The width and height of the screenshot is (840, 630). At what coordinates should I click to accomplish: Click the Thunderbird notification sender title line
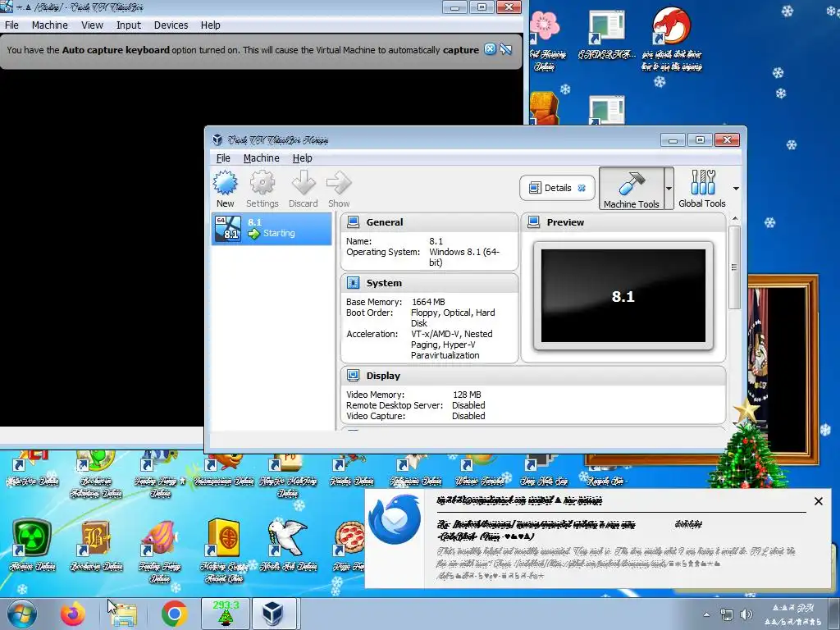[x=519, y=500]
